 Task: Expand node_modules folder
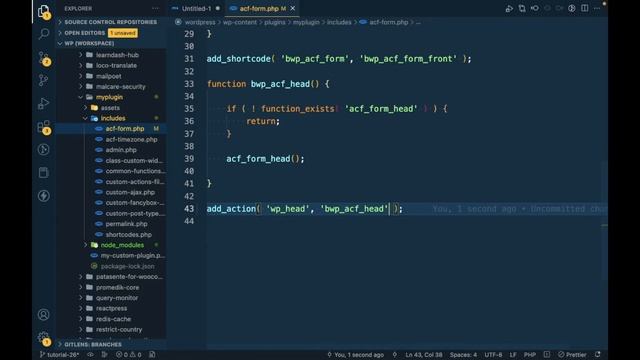pyautogui.click(x=122, y=245)
